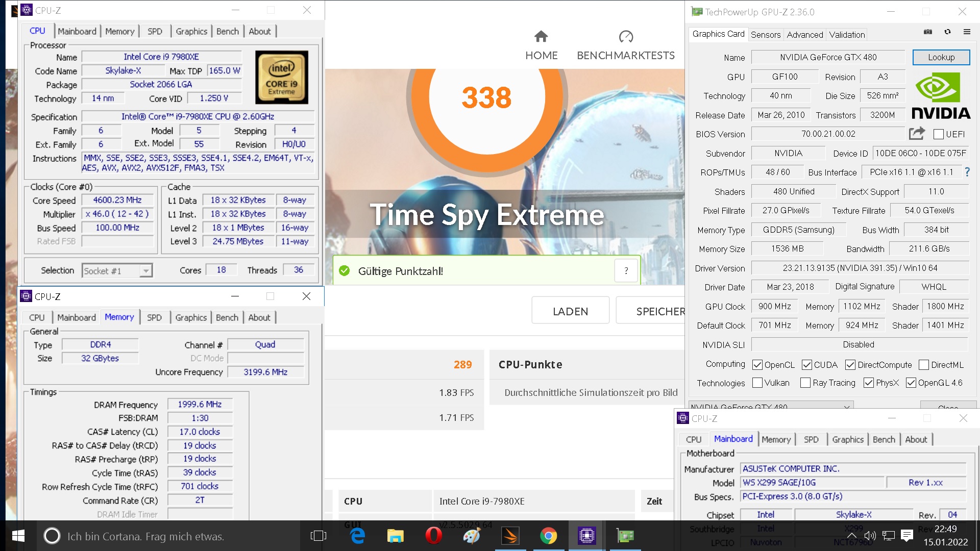Open the Paint palette taskbar icon
This screenshot has width=980, height=551.
[472, 536]
